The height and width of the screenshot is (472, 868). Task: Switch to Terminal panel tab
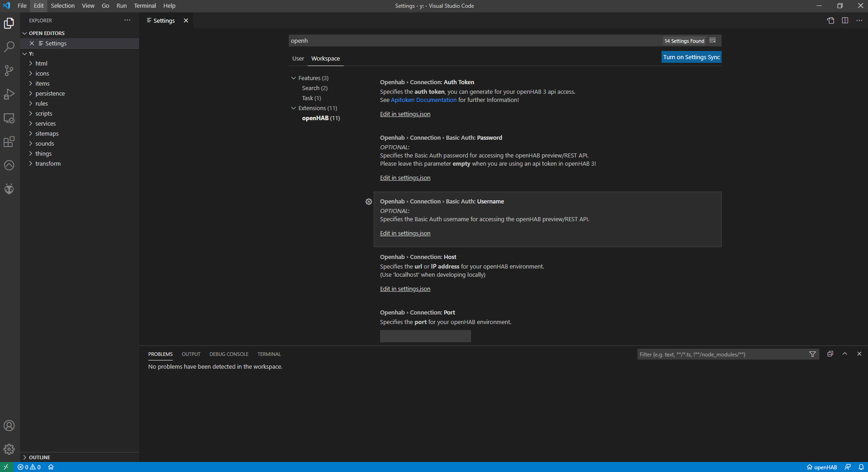click(269, 354)
